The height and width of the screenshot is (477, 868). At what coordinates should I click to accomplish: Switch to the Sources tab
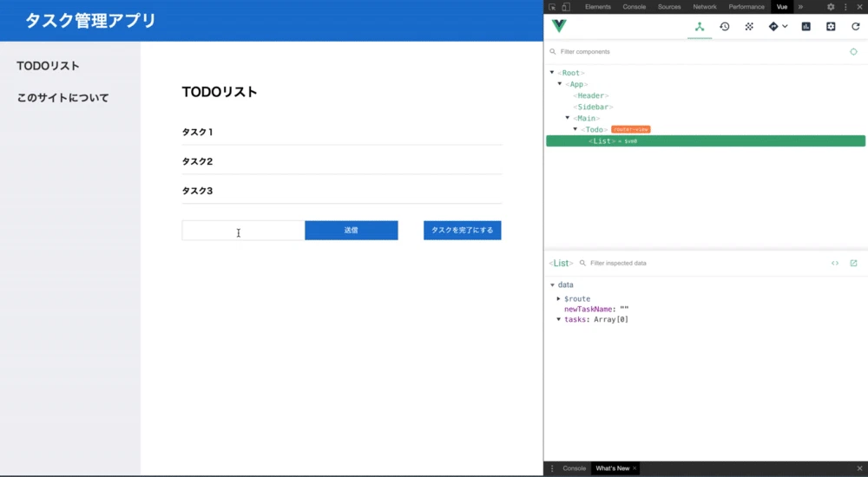(x=669, y=7)
